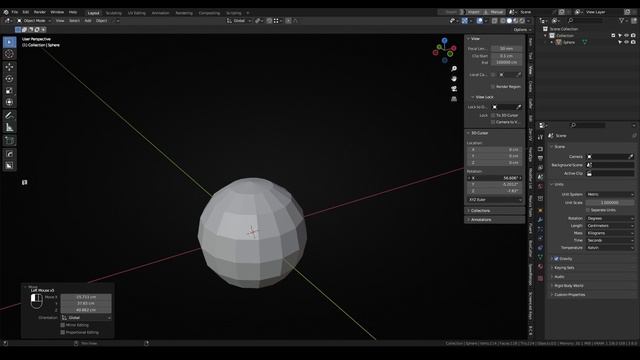Open the Tool properties tab icon
The width and height of the screenshot is (640, 360).
pyautogui.click(x=540, y=137)
